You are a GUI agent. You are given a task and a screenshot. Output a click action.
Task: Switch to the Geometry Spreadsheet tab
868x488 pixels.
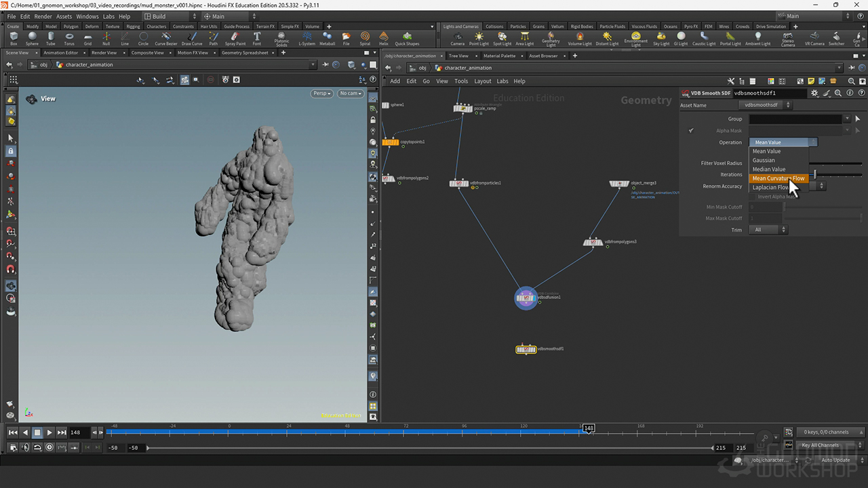coord(245,53)
